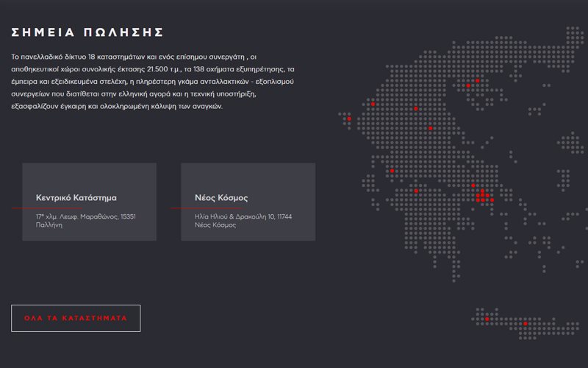588x368 pixels.
Task: Click the upper-right Thessaloniki red marker
Action: pos(477,80)
